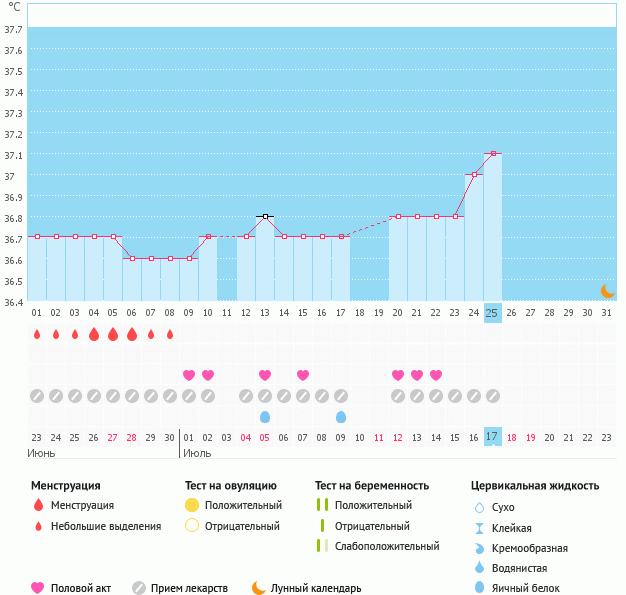The image size is (626, 595).
Task: Click the menstruation drop under day 05
Action: point(113,334)
